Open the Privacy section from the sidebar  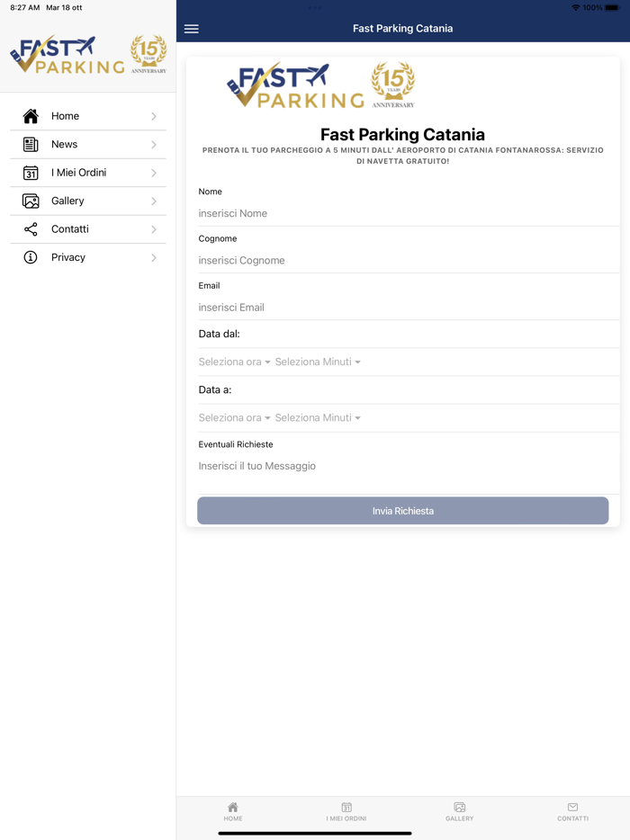pos(67,257)
